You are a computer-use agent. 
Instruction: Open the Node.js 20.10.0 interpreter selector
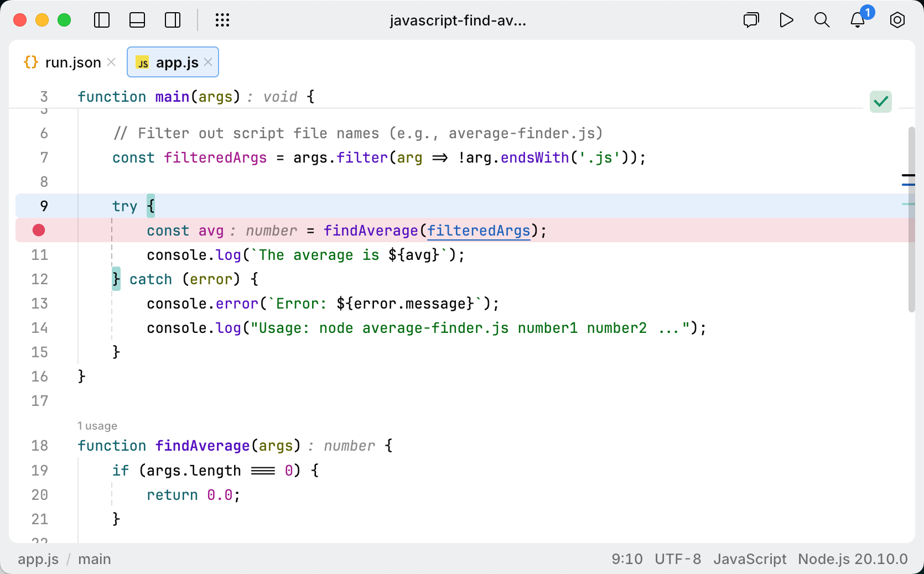[853, 559]
